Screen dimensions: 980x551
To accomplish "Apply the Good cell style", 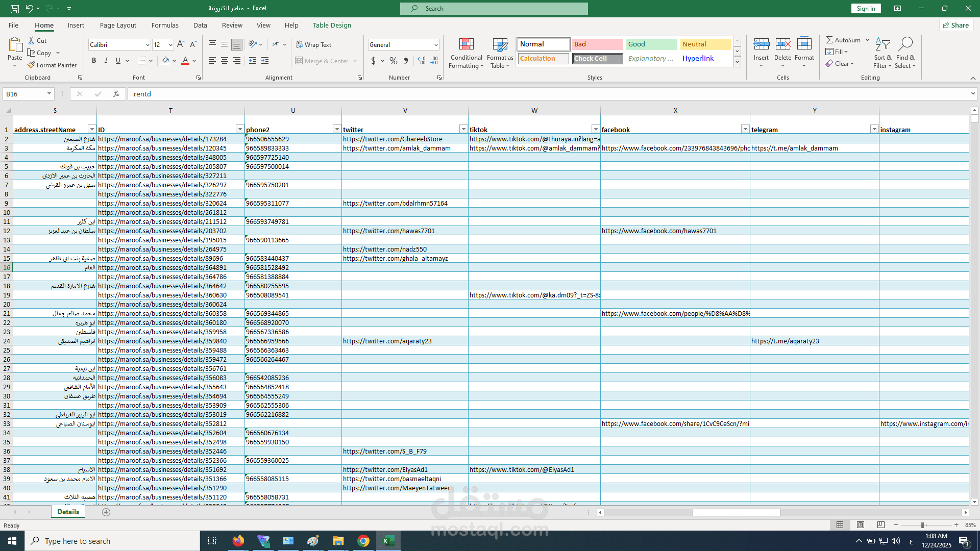I will click(x=651, y=44).
